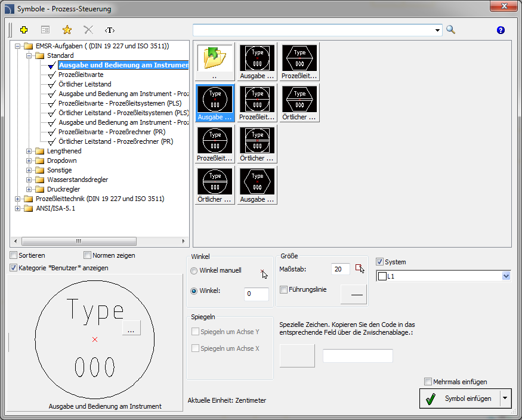This screenshot has width=522, height=420.
Task: Click the delete X toolbar icon
Action: click(x=88, y=30)
